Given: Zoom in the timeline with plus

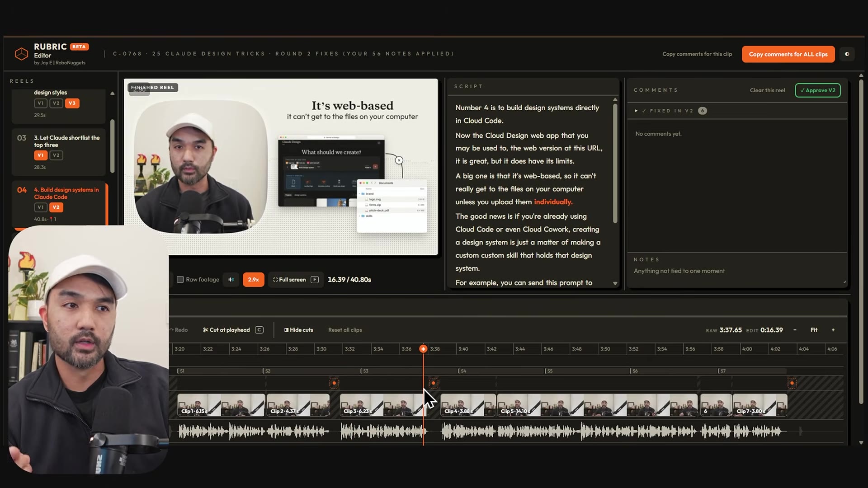Looking at the screenshot, I should [x=833, y=330].
